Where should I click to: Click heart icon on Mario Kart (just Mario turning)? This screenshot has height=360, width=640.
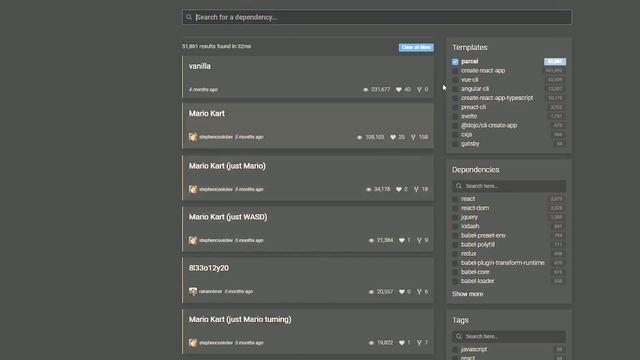pos(402,343)
